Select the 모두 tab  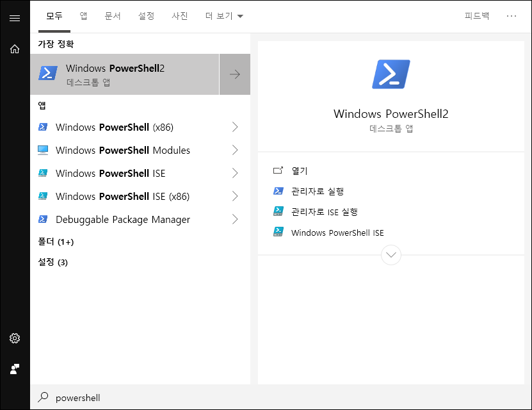54,16
